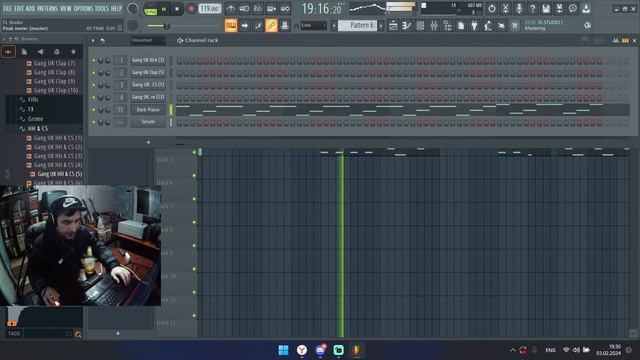Open the VIEW menu

point(65,9)
